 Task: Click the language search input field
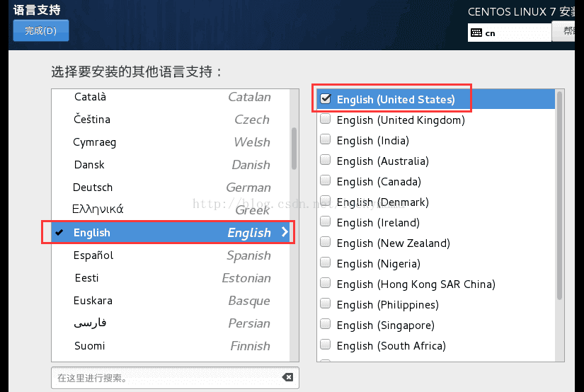pos(175,378)
